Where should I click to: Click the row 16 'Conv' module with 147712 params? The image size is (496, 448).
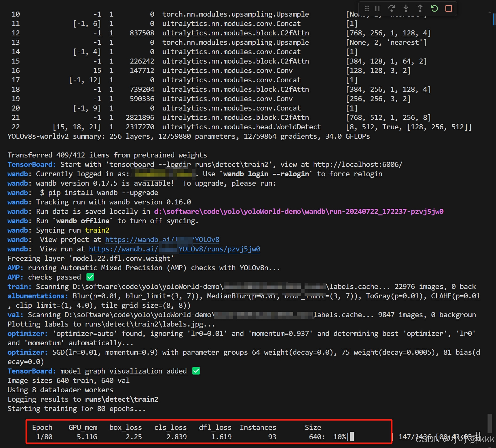pos(227,71)
